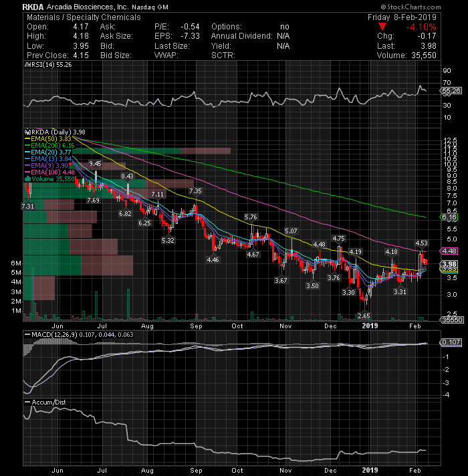
Task: Click the 6.16 green tag on price axis
Action: click(449, 217)
